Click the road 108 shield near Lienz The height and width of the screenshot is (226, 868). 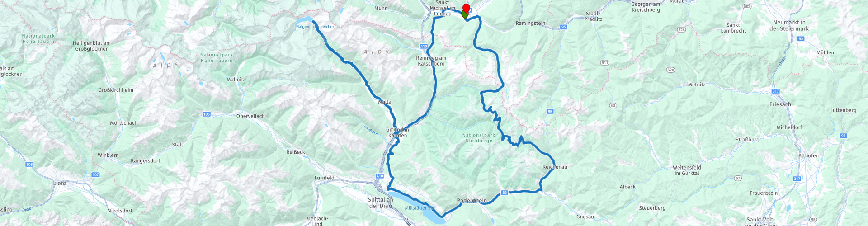click(29, 165)
